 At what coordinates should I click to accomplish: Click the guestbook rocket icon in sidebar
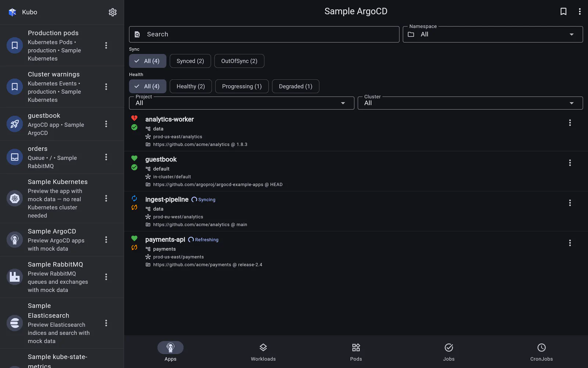coord(15,124)
